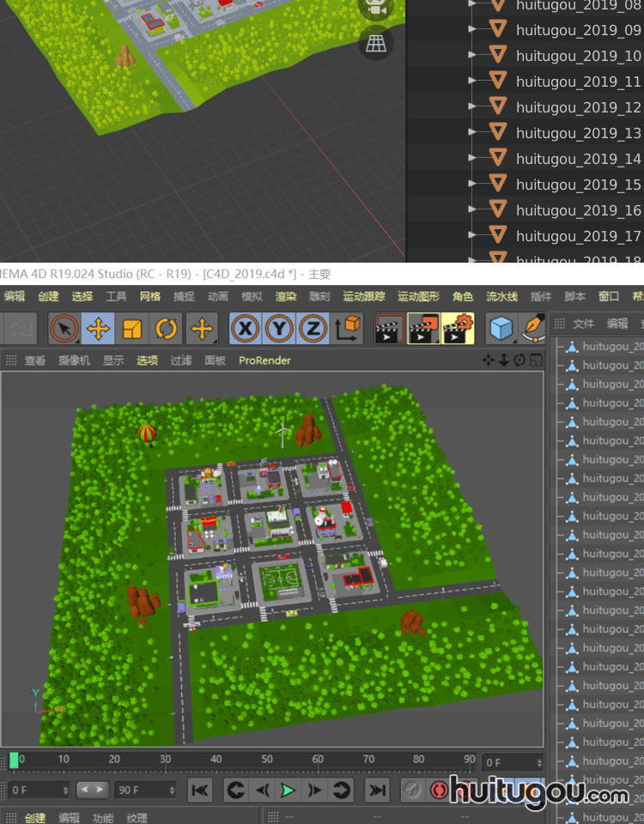
Task: Select the Live Selection tool
Action: tap(64, 328)
